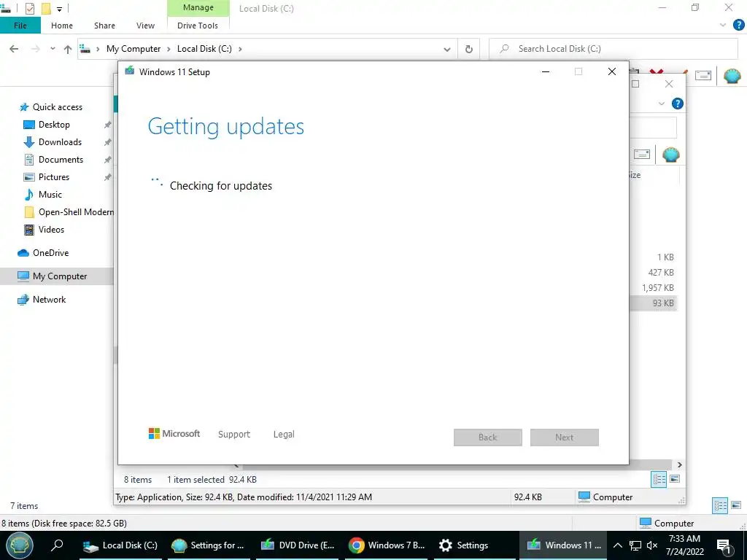
Task: Switch inner window to large thumbnails view
Action: click(675, 479)
